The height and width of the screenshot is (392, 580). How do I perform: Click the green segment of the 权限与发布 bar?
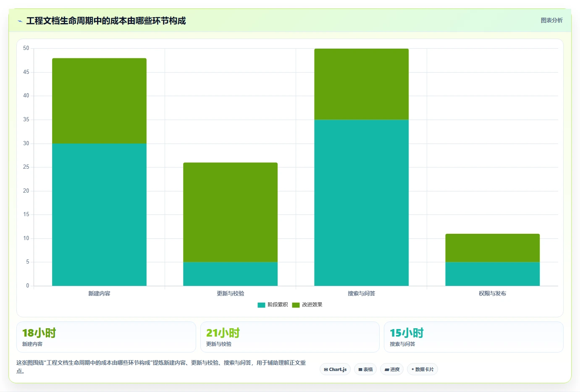coord(492,248)
